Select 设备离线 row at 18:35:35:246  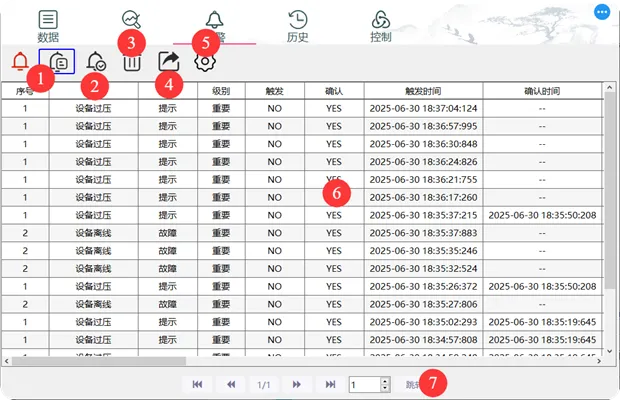pyautogui.click(x=302, y=251)
